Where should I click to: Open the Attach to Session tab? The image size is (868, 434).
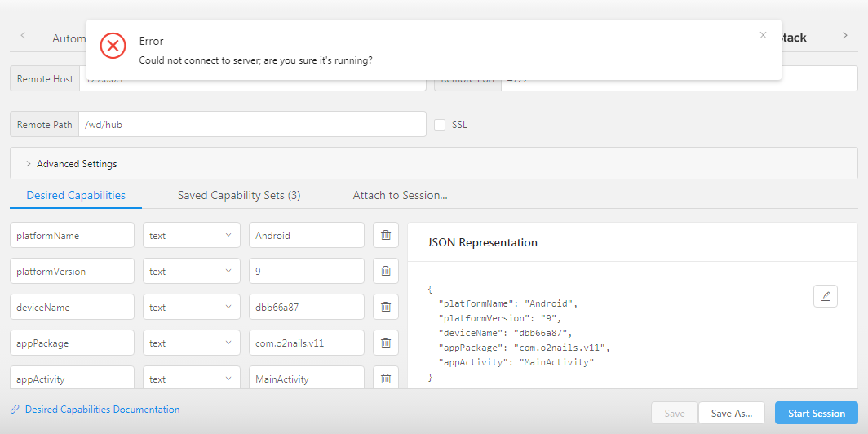400,195
